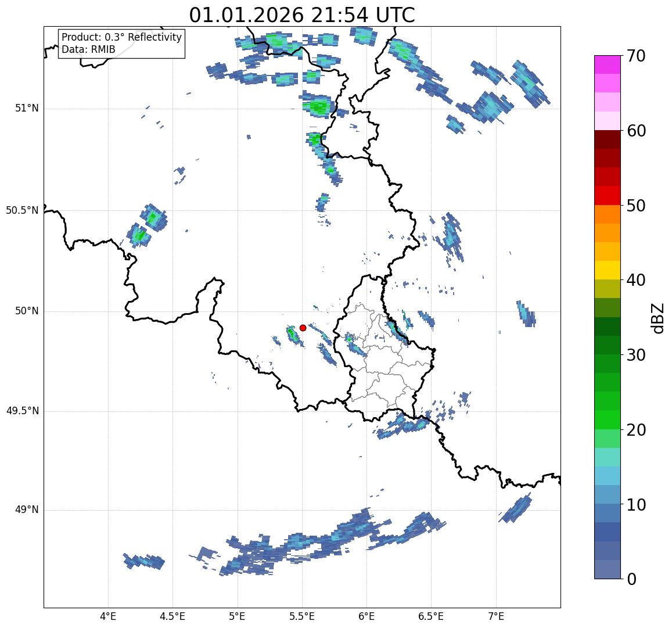This screenshot has height=628, width=672.
Task: Click the timestamp title 01.01.2026 21:54 UTC
Action: point(302,16)
